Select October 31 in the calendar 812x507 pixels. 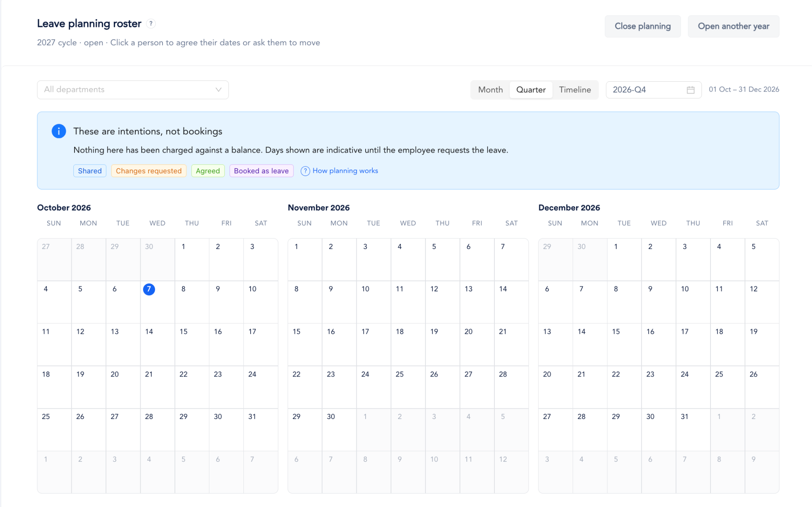point(261,430)
